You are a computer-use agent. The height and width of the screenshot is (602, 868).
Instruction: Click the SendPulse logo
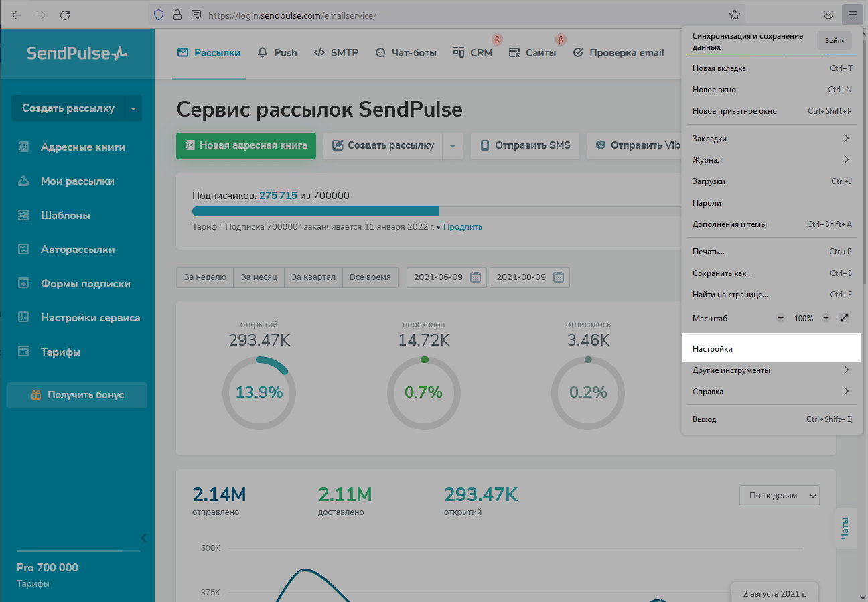coord(77,53)
